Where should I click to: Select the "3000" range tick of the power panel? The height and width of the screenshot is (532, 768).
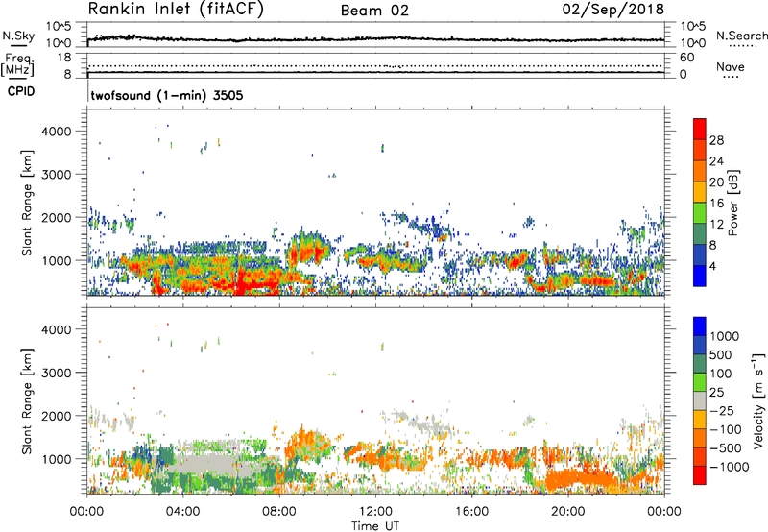point(57,175)
